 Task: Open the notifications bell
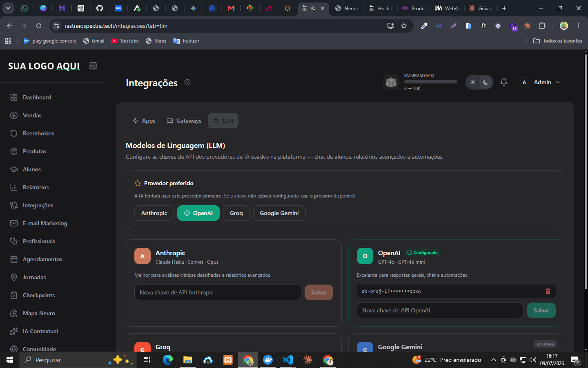click(x=504, y=82)
